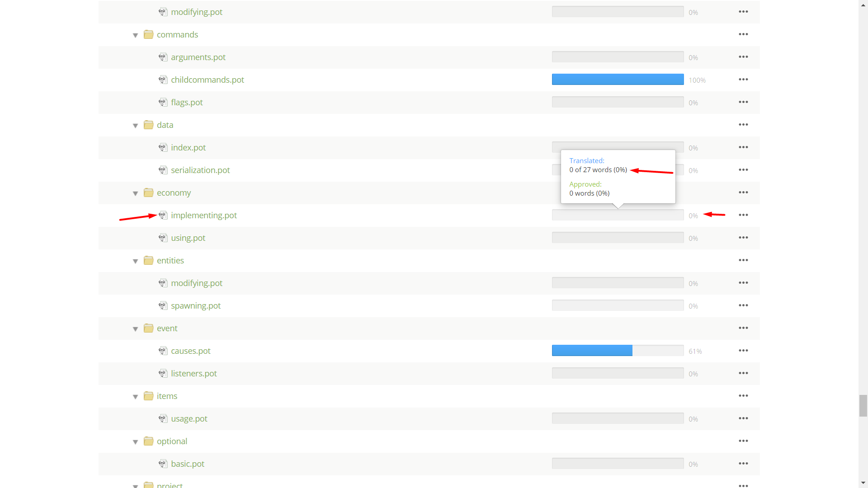Open the usage.pot file

(189, 419)
